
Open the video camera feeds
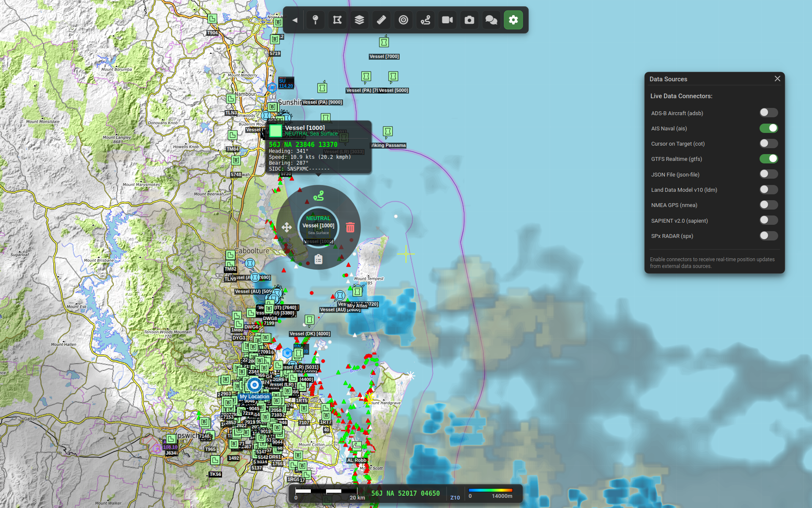[447, 20]
